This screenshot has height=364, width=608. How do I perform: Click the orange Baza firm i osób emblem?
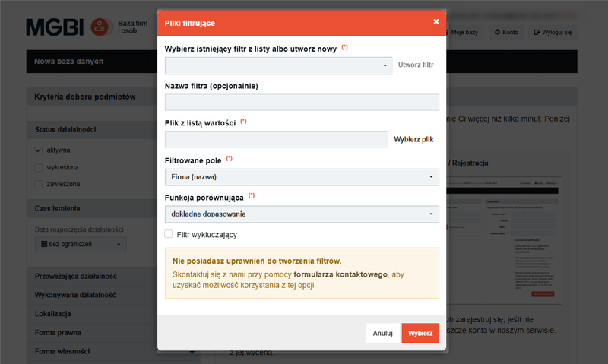tap(100, 28)
